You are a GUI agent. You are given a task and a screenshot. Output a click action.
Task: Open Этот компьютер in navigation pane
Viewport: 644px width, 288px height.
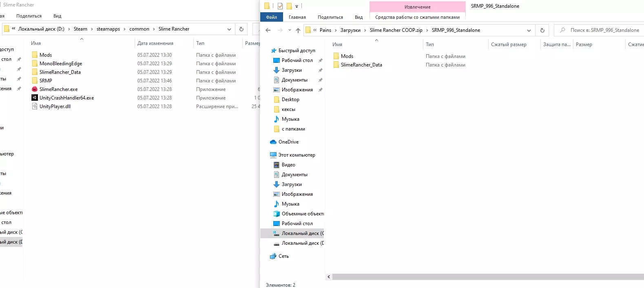click(297, 155)
